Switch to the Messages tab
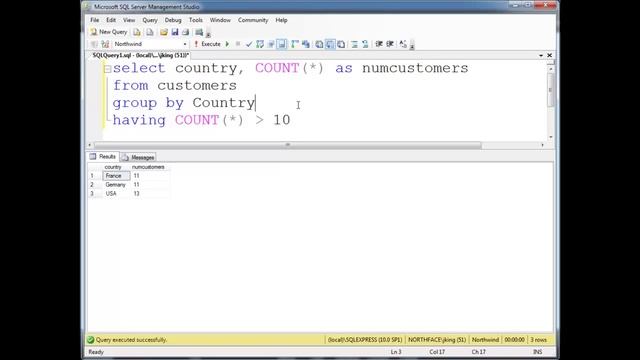The image size is (640, 360). tap(138, 157)
